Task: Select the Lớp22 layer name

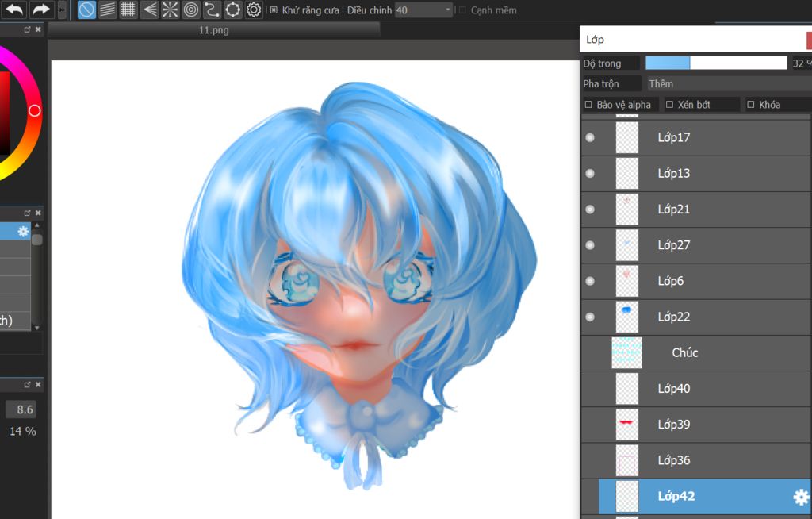Action: [x=674, y=317]
